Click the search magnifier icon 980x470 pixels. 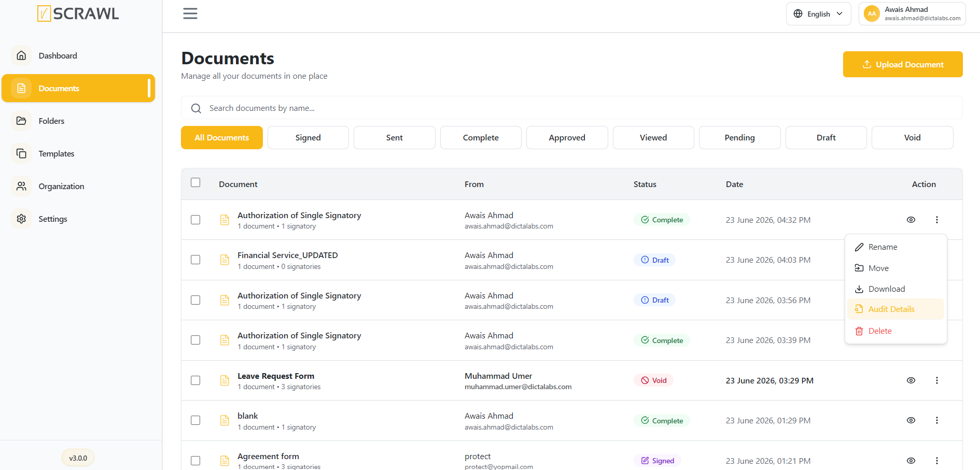[196, 108]
